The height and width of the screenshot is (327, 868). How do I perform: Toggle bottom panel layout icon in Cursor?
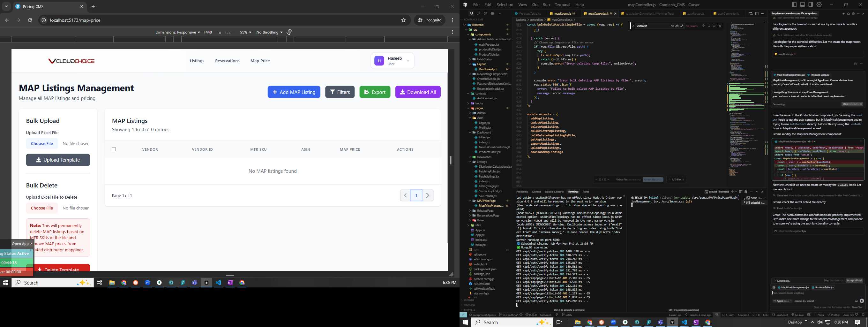803,4
